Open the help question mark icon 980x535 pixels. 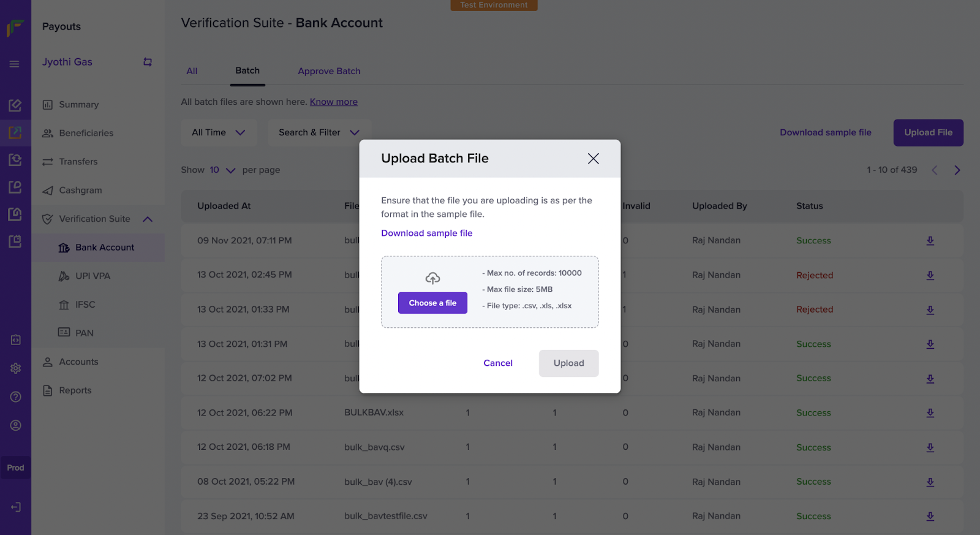15,397
